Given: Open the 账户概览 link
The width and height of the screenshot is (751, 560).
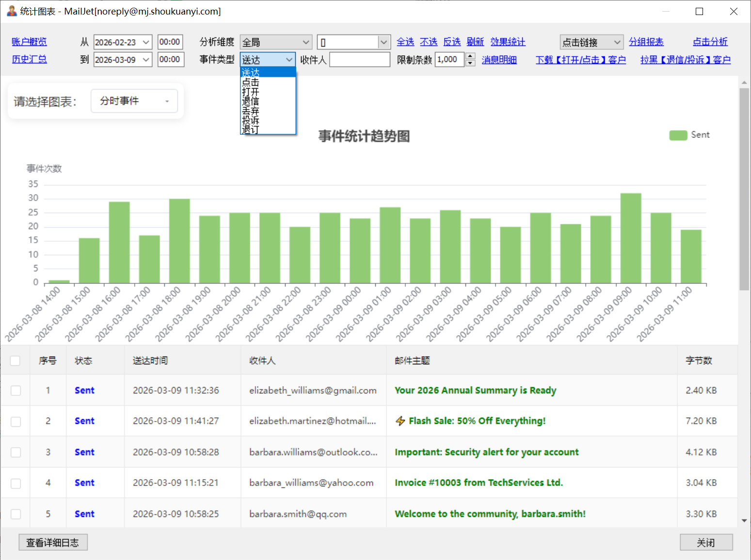Looking at the screenshot, I should pos(29,42).
